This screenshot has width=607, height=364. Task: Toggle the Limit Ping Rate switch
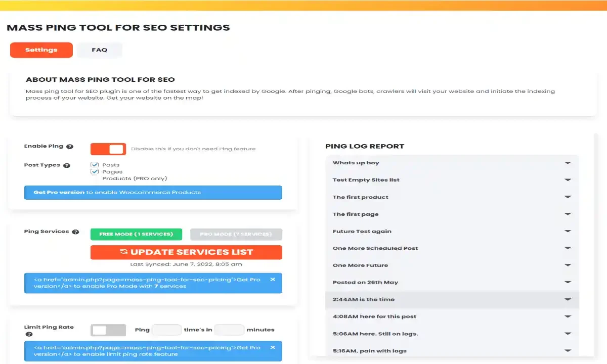tap(108, 330)
